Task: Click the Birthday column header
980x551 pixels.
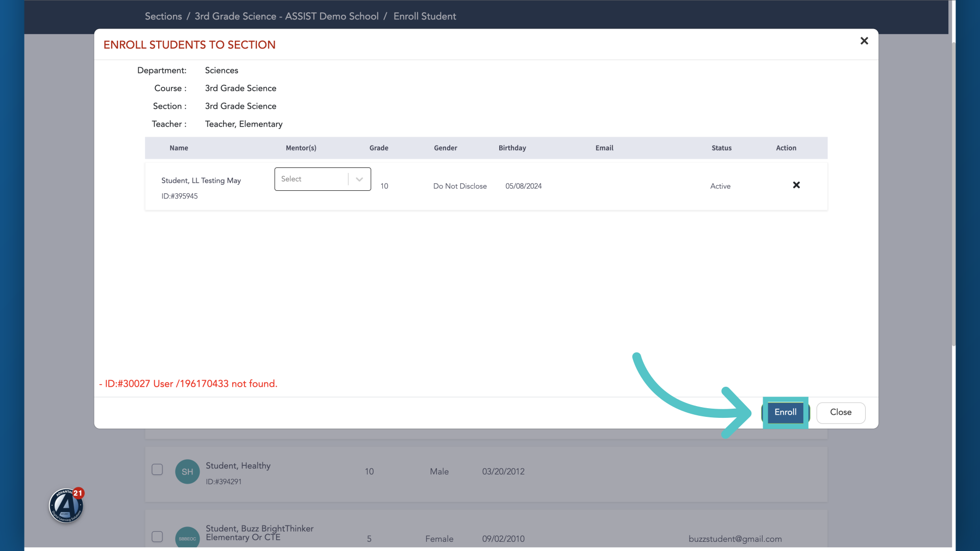Action: (512, 148)
